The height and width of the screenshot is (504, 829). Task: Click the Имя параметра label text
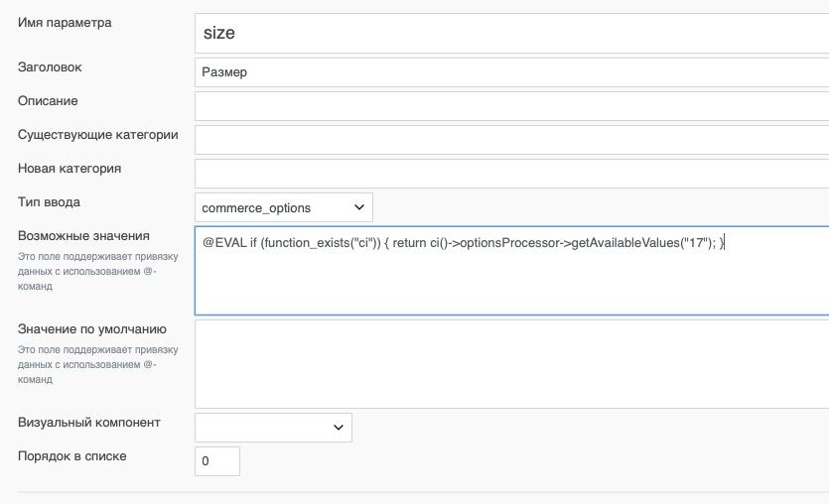65,23
